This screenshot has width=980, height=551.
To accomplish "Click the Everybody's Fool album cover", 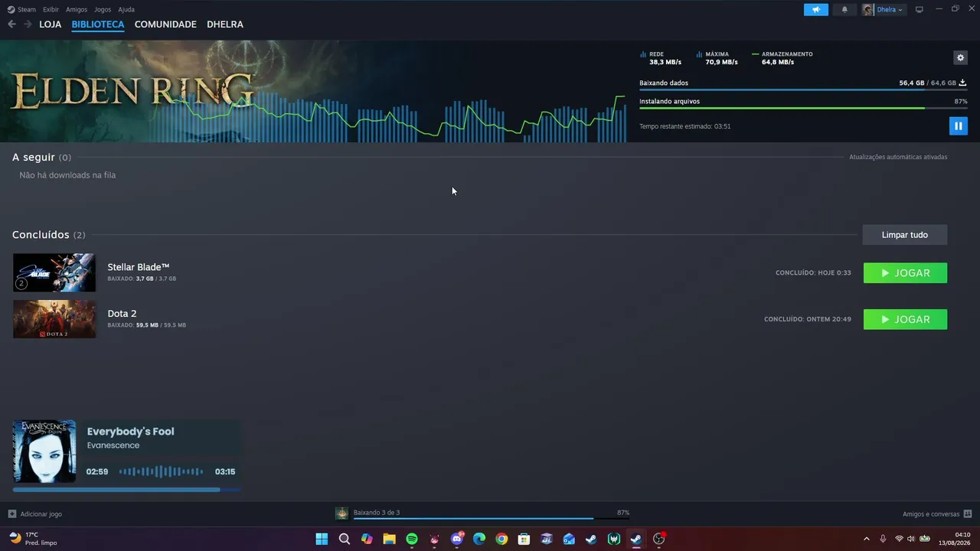I will pos(44,452).
